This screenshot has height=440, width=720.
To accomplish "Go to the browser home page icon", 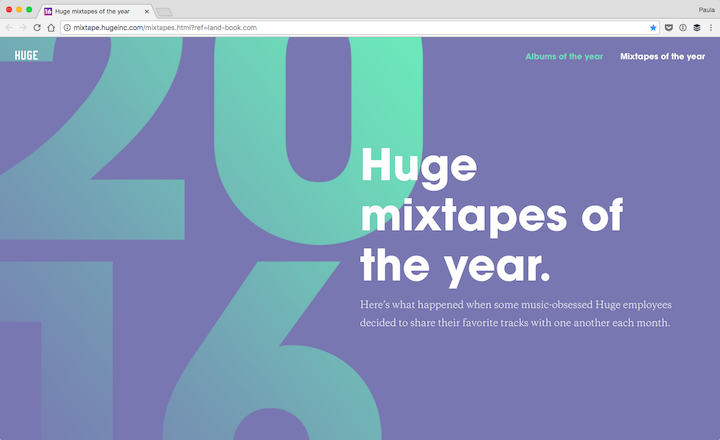I will tap(51, 28).
